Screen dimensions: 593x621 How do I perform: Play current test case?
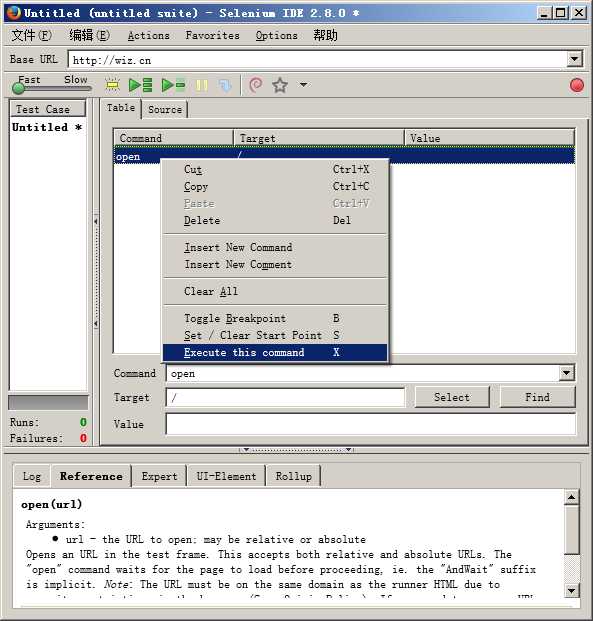tap(174, 85)
